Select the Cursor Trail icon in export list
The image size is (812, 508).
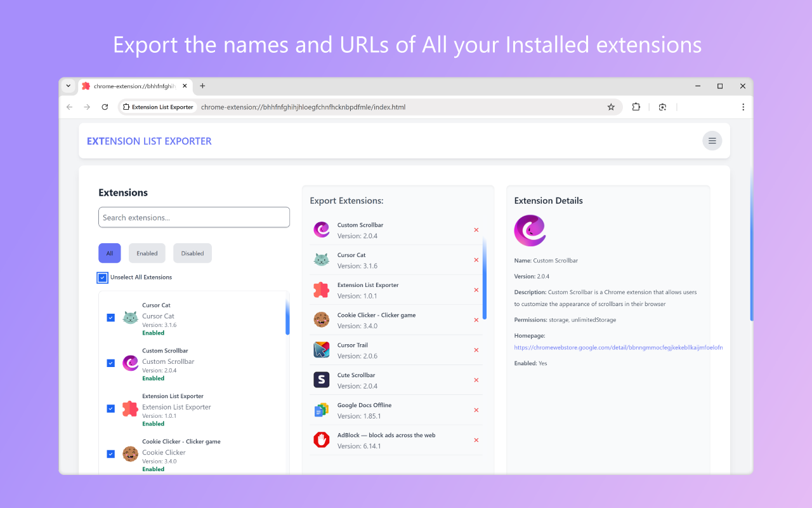[x=321, y=349]
